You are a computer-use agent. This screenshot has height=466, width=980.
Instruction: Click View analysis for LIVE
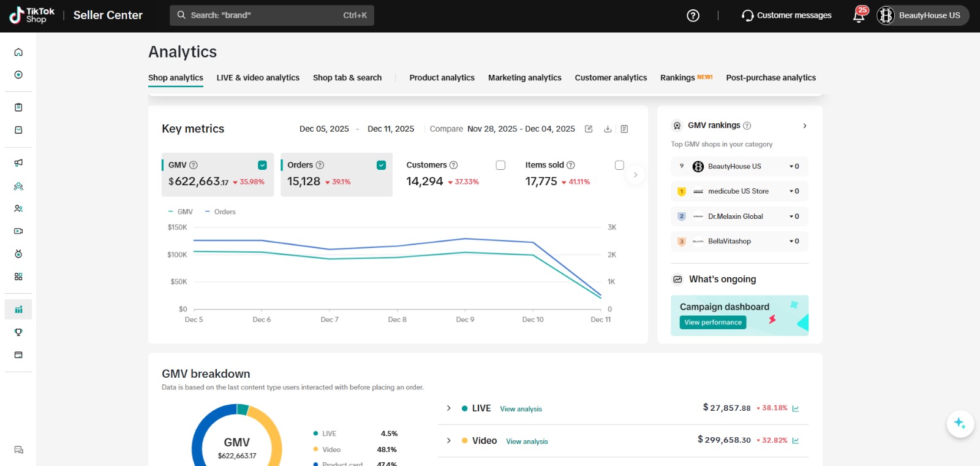point(521,409)
